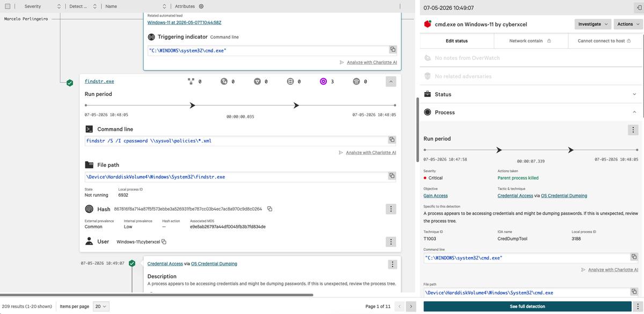
Task: Sort by the Detect column header
Action: click(94, 6)
